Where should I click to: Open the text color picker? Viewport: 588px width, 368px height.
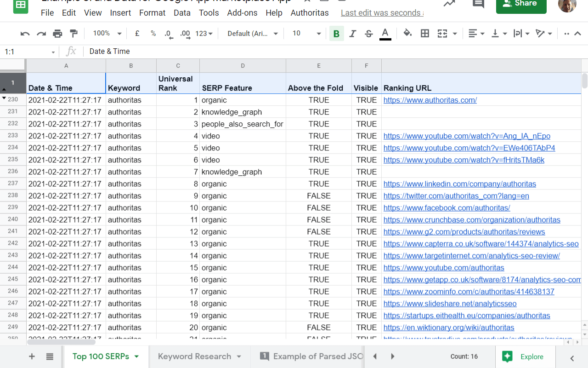385,34
